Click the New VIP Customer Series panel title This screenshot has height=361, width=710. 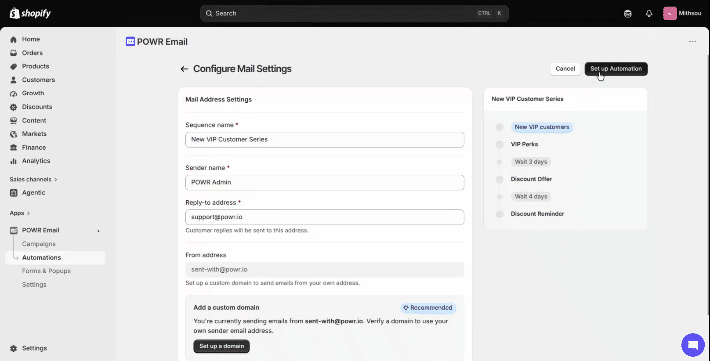click(528, 99)
